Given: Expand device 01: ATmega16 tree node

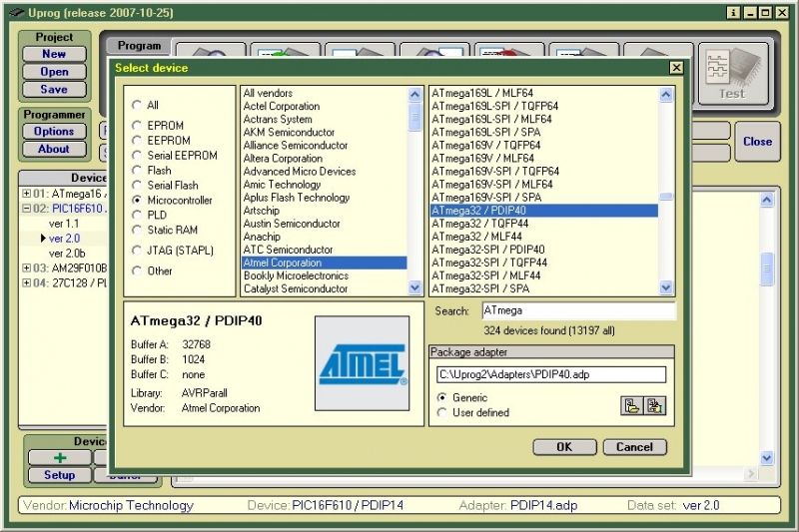Looking at the screenshot, I should click(27, 194).
